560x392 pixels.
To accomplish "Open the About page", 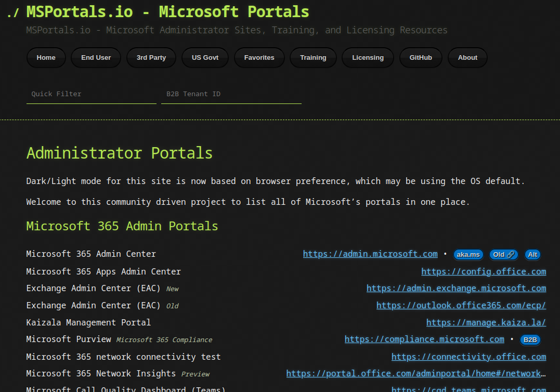I will 467,58.
